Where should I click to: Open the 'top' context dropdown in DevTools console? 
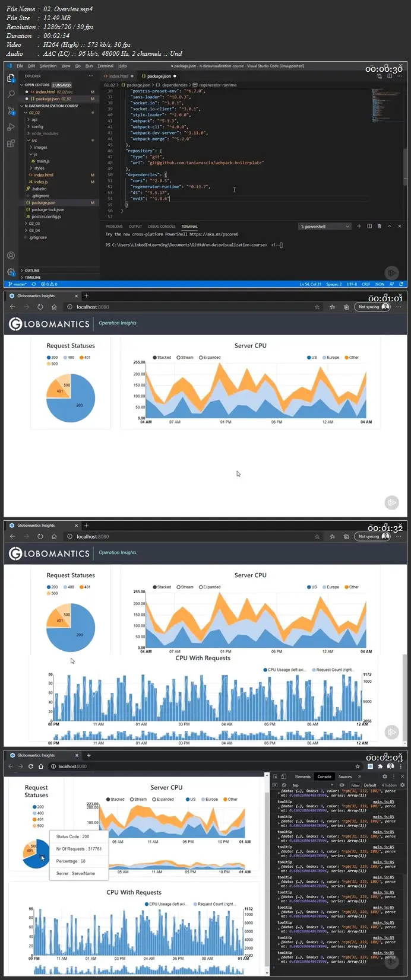pyautogui.click(x=313, y=785)
